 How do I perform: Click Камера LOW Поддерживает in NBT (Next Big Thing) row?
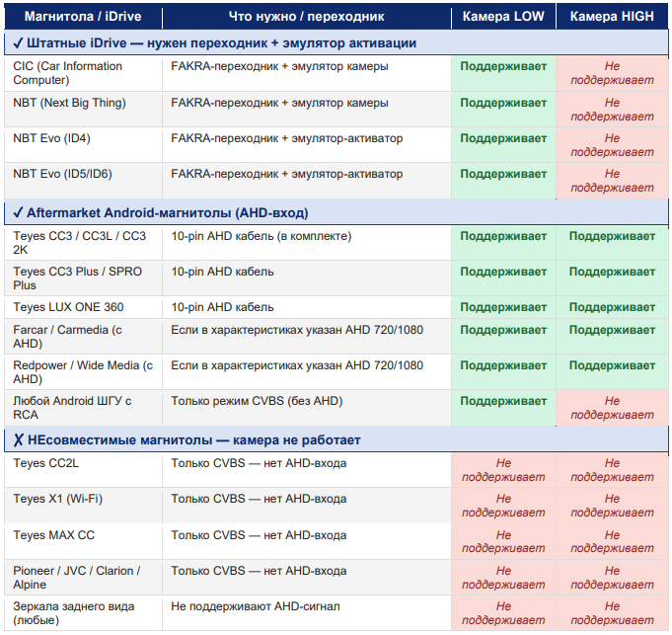pyautogui.click(x=503, y=110)
